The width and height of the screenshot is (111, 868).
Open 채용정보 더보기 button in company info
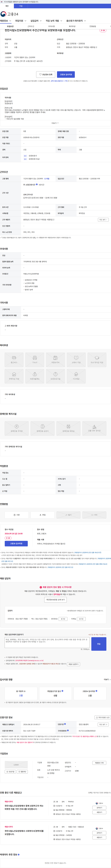pyautogui.click(x=99, y=763)
